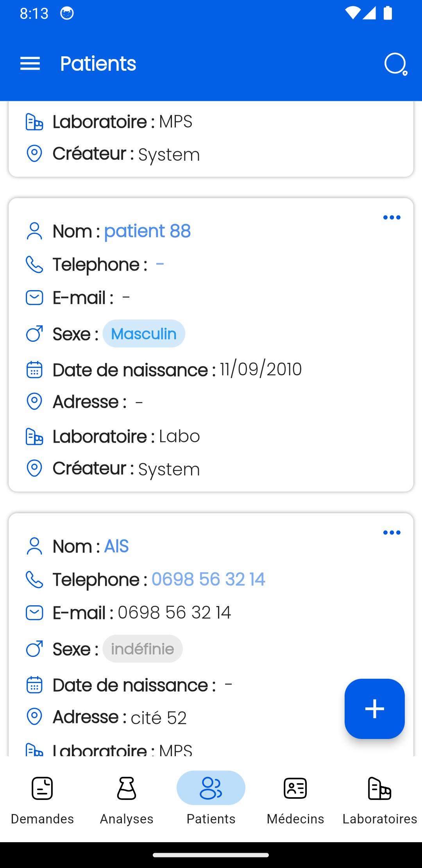
Task: Tap the Masculin sex badge
Action: 144,334
